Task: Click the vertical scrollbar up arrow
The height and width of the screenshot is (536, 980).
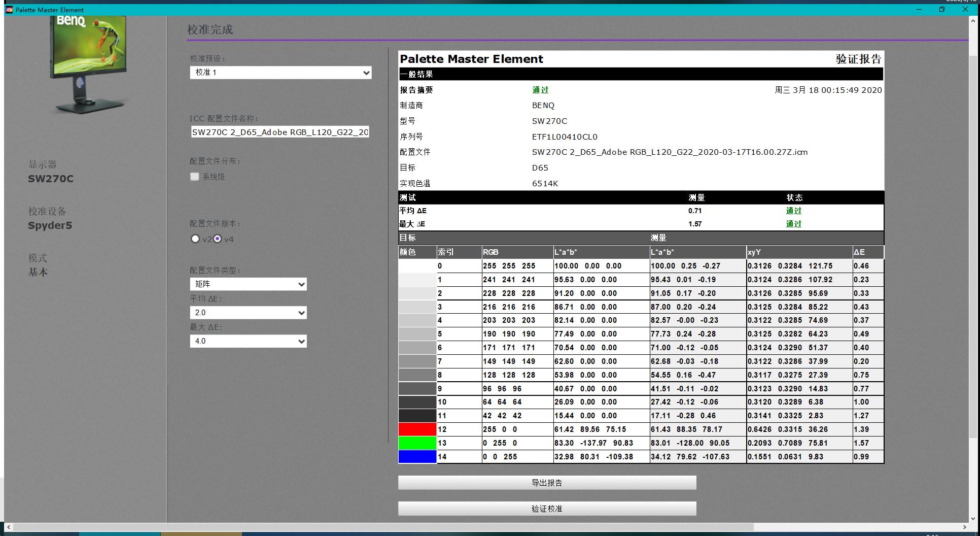Action: point(973,21)
